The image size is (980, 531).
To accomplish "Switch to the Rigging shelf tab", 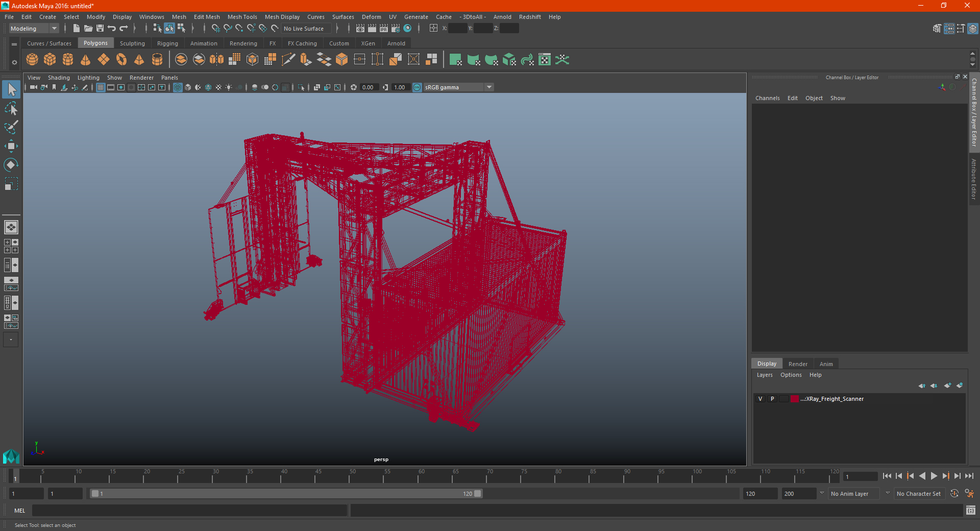I will click(x=167, y=43).
